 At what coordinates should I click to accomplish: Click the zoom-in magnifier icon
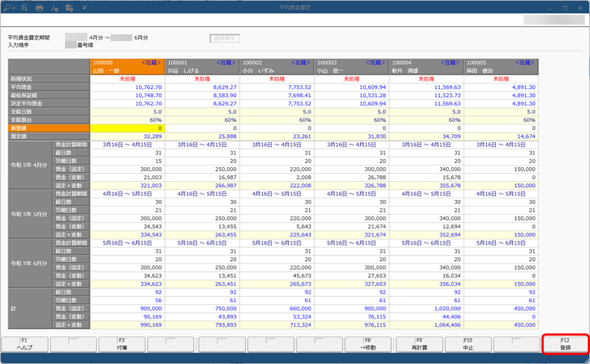[x=10, y=7]
